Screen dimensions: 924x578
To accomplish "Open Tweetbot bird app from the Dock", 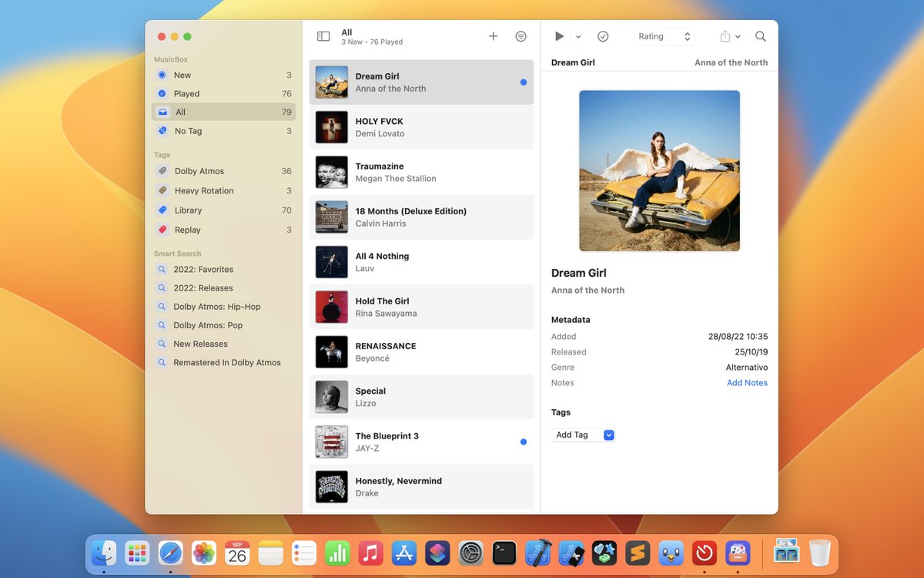I will (x=671, y=553).
